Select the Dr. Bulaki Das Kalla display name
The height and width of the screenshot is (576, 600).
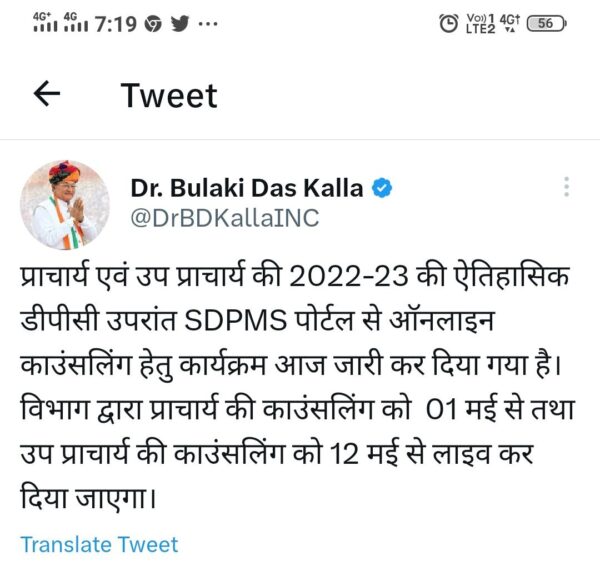[x=247, y=188]
